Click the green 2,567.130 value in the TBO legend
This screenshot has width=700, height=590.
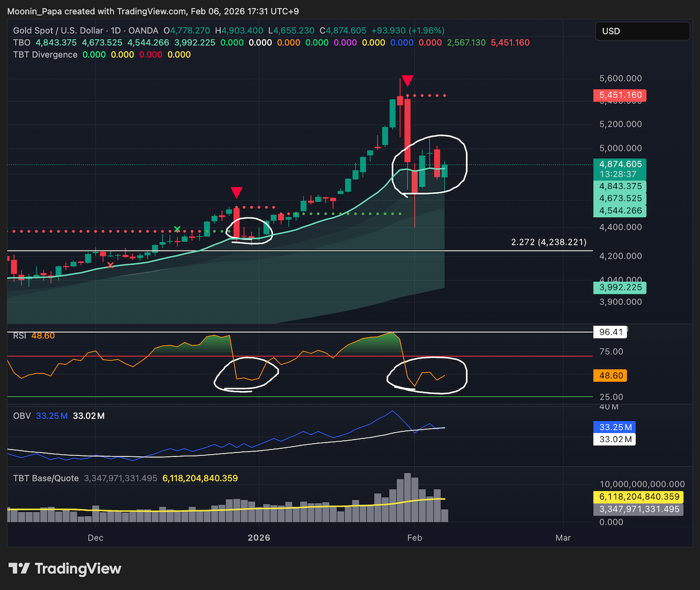467,43
